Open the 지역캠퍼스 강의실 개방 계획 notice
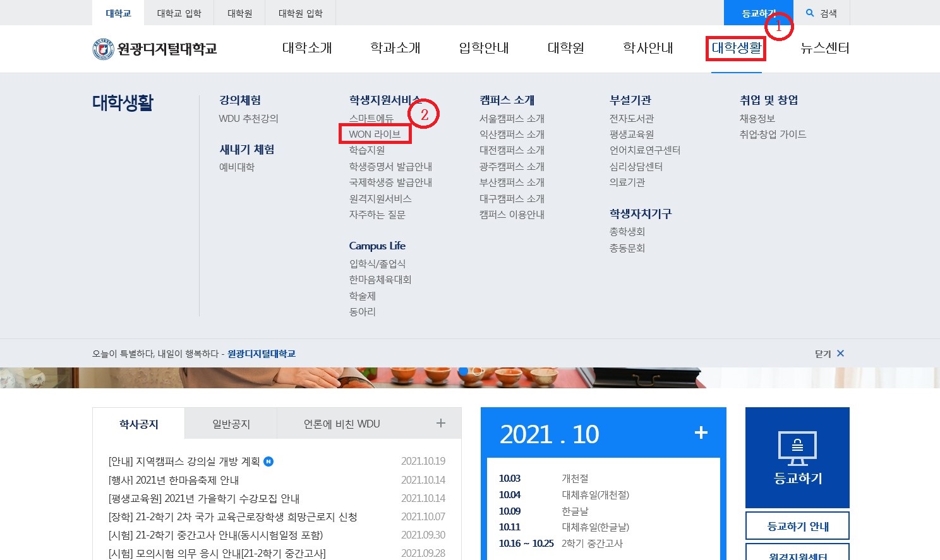 [x=184, y=462]
